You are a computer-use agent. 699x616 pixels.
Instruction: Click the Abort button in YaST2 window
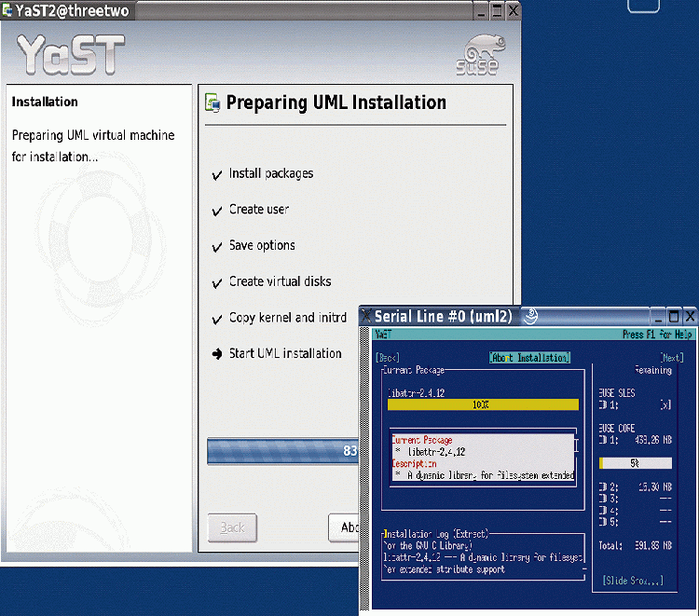pos(344,527)
